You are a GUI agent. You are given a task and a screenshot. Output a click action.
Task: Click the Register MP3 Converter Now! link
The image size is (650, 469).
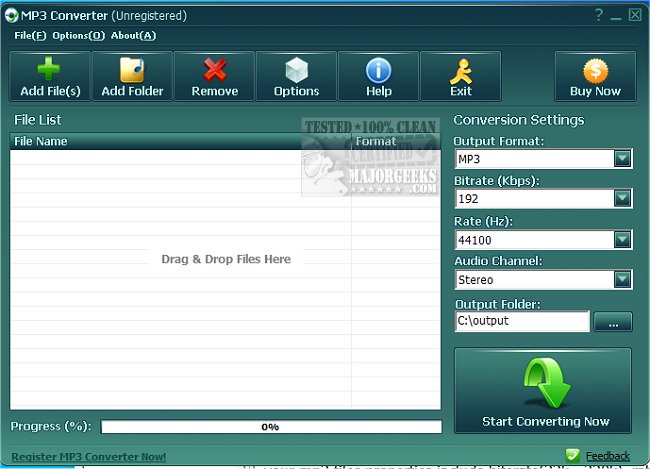pyautogui.click(x=88, y=457)
